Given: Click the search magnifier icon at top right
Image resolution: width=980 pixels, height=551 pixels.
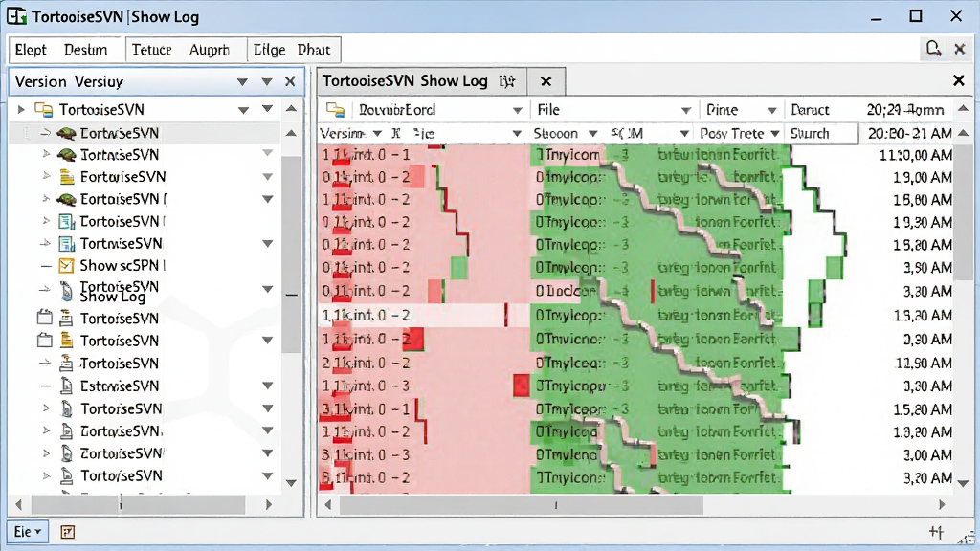Looking at the screenshot, I should [933, 49].
